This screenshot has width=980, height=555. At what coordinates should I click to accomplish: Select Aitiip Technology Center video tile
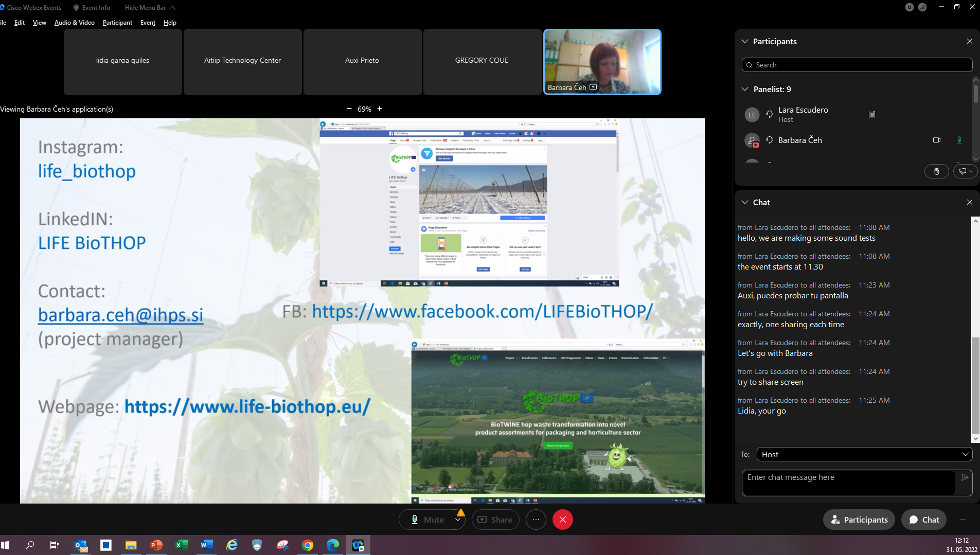[x=242, y=62]
